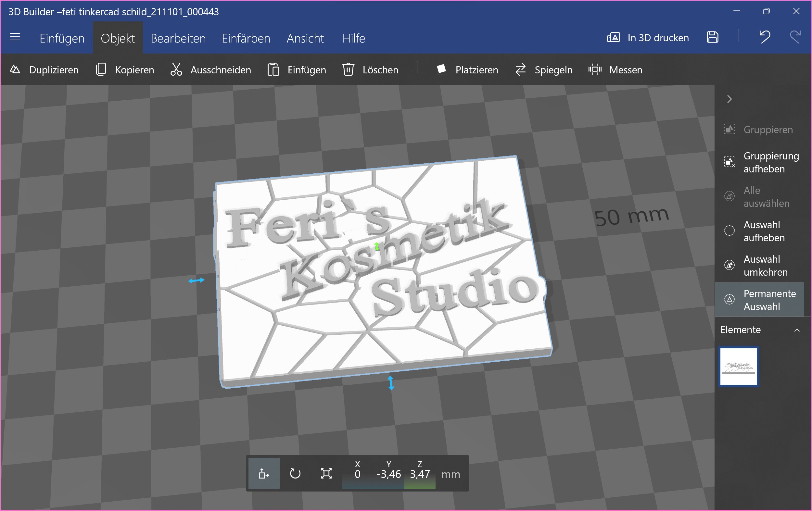
Task: Open the Hilfe tab
Action: 353,38
